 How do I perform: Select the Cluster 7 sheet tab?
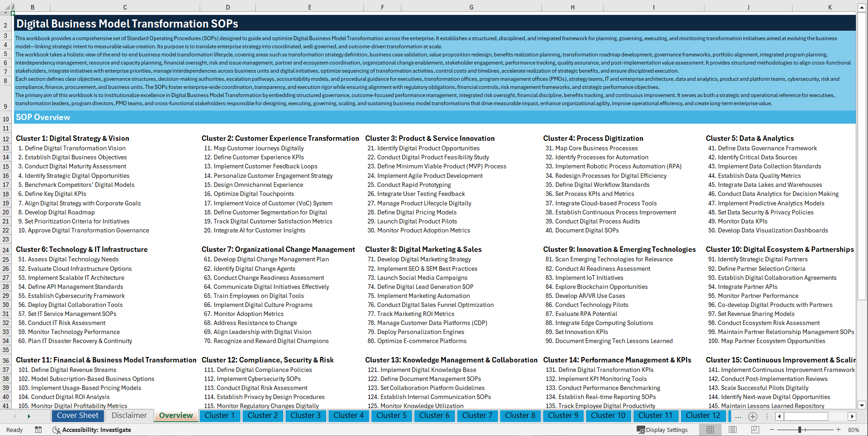477,416
